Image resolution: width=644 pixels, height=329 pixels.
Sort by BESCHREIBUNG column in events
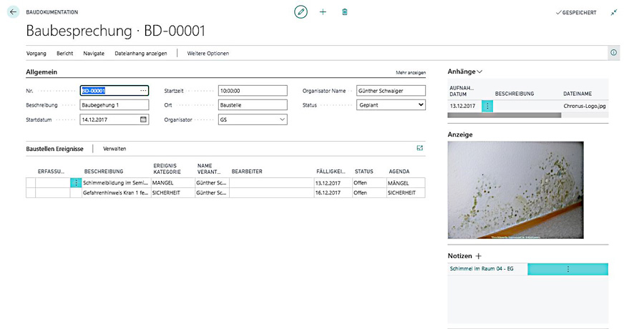coord(104,172)
